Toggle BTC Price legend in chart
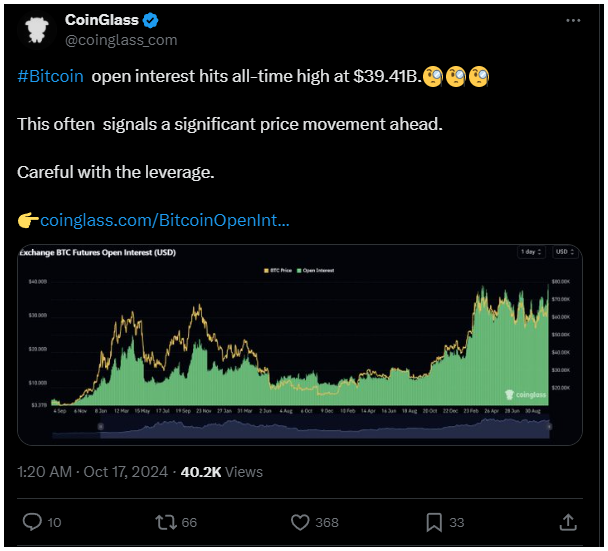 pos(278,270)
